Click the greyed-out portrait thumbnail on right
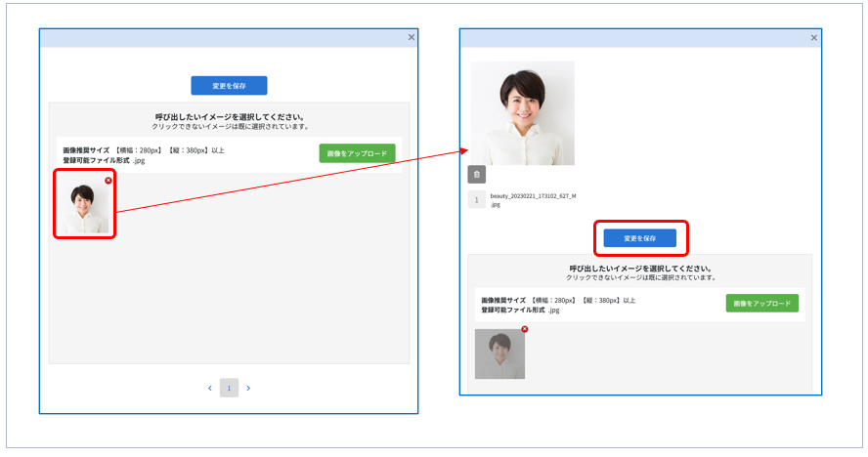Image resolution: width=868 pixels, height=457 pixels. (x=499, y=353)
